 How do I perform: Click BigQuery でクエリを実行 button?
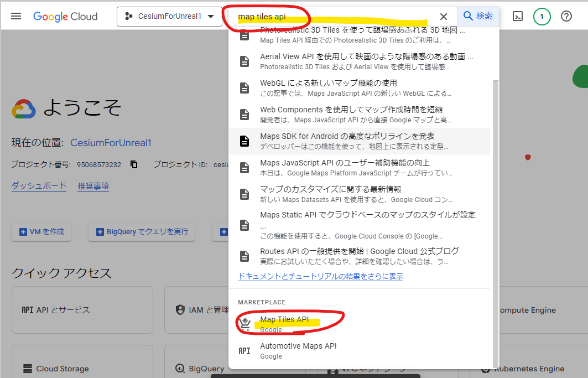click(142, 232)
